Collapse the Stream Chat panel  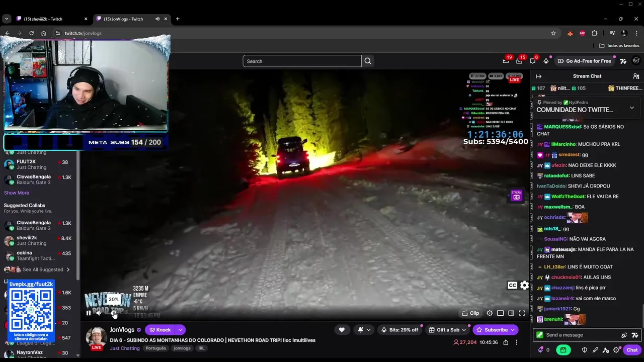click(539, 76)
